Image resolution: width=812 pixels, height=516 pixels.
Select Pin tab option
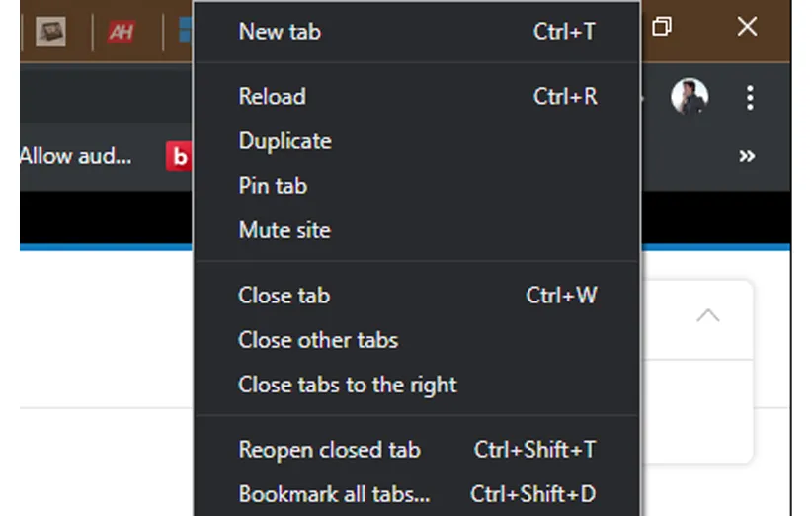(273, 186)
